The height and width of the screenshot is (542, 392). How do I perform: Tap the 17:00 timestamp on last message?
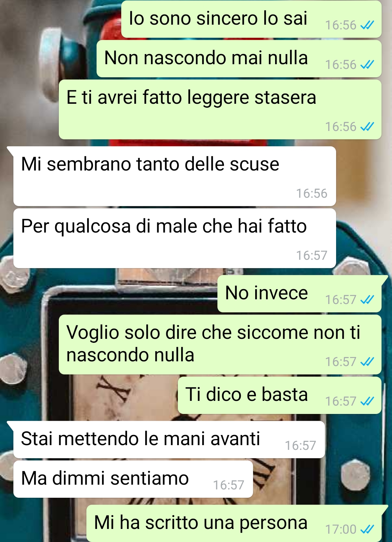tap(340, 529)
